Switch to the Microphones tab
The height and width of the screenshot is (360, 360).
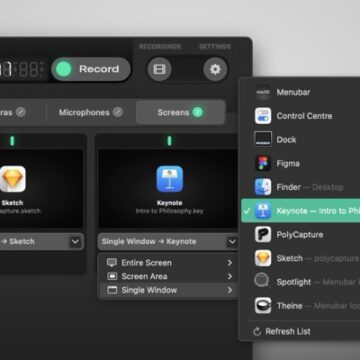point(91,112)
